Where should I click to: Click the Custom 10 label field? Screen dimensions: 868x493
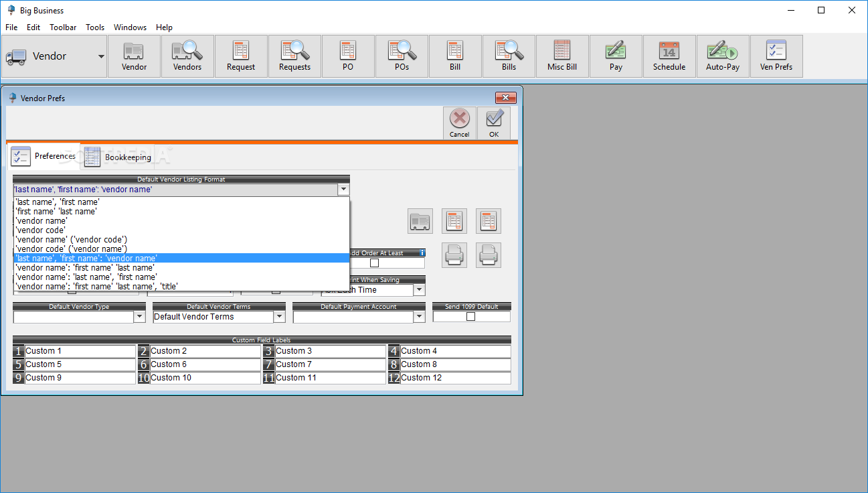click(205, 378)
